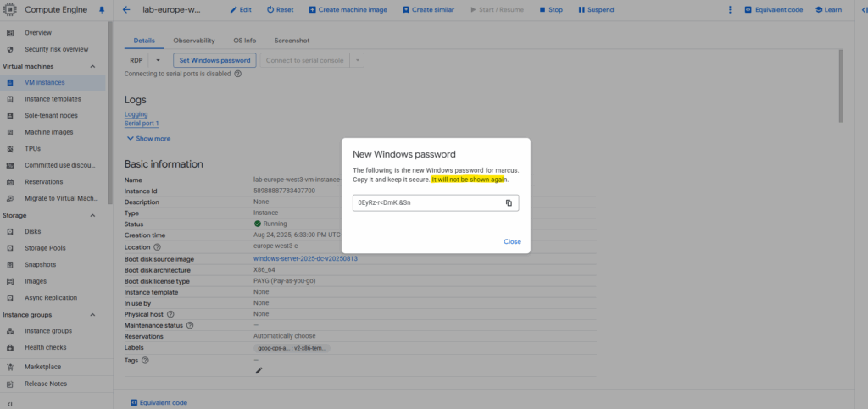
Task: Click the goog-ops-a label chip
Action: pyautogui.click(x=292, y=348)
